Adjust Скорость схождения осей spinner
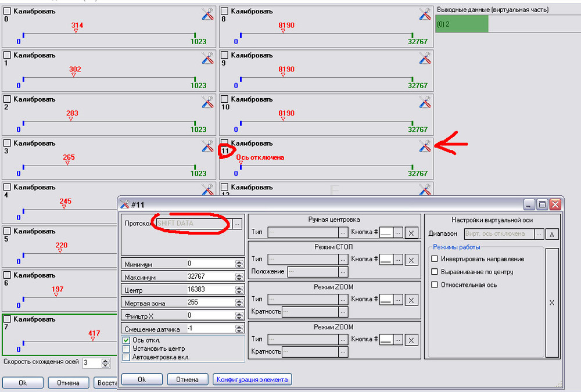 pos(106,363)
